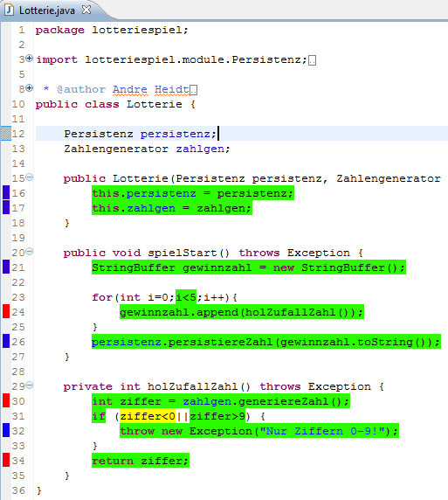Click the blue marker beside line 21
Screen dimensions: 448x500
6,267
